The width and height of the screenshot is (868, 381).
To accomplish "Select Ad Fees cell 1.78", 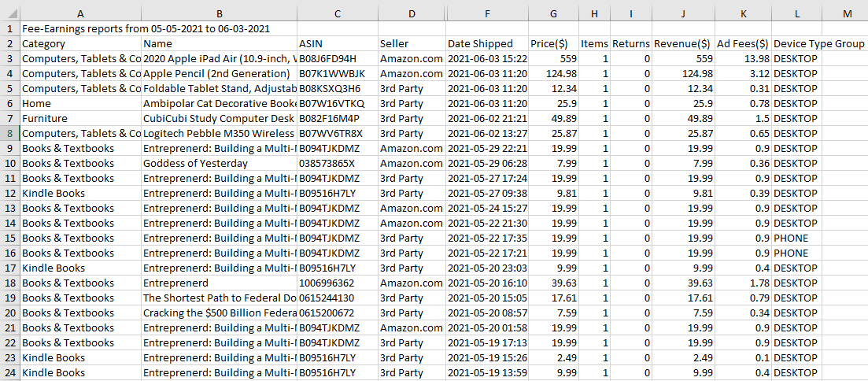I will click(743, 283).
